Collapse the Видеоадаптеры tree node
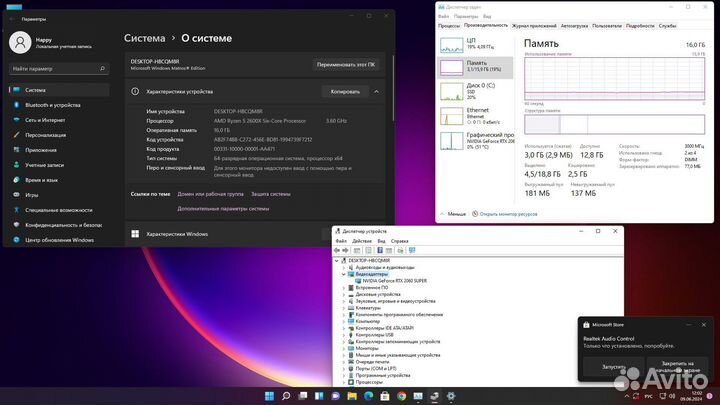 pyautogui.click(x=345, y=274)
